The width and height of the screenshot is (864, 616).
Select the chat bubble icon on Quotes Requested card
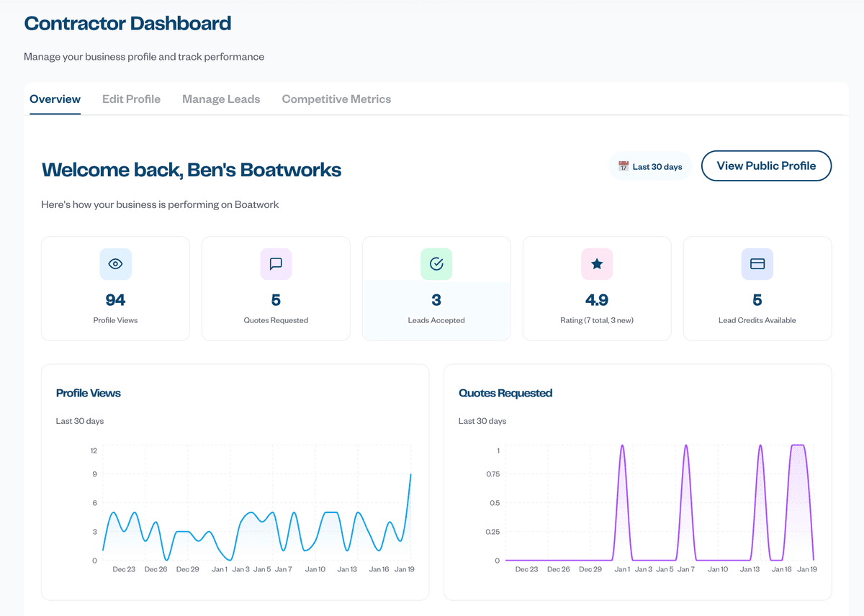click(276, 264)
